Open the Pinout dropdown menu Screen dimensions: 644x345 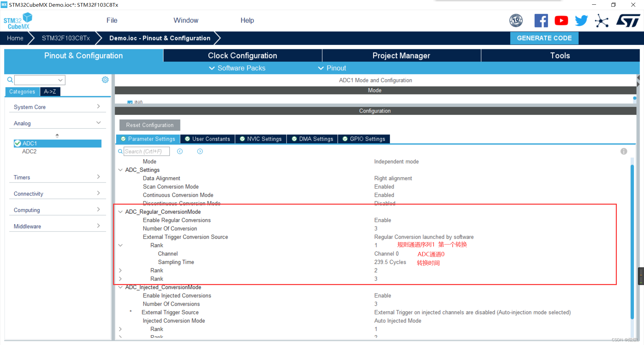point(332,68)
